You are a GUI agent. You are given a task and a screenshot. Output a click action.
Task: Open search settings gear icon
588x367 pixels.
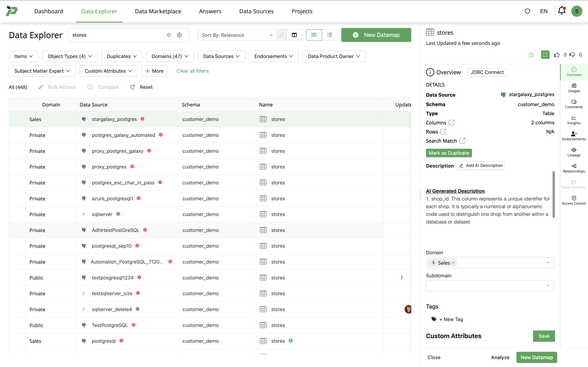click(179, 35)
